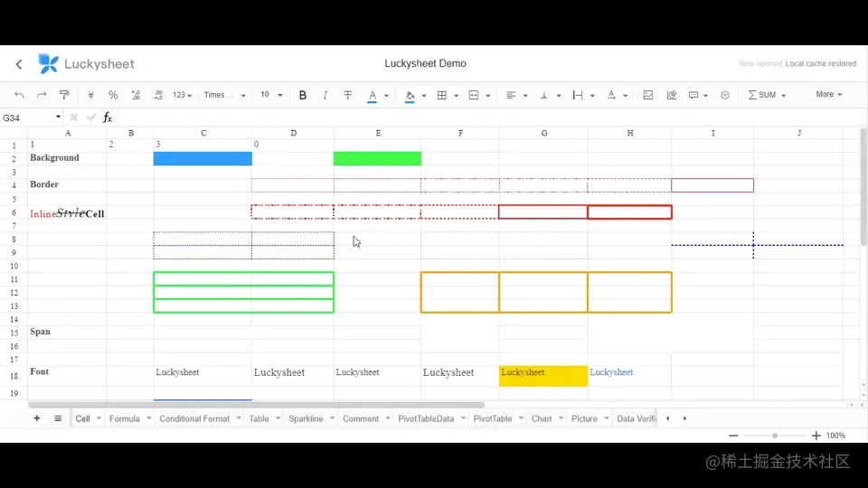Apply the cell fill color button
Screen dimensions: 868x488
pos(410,96)
